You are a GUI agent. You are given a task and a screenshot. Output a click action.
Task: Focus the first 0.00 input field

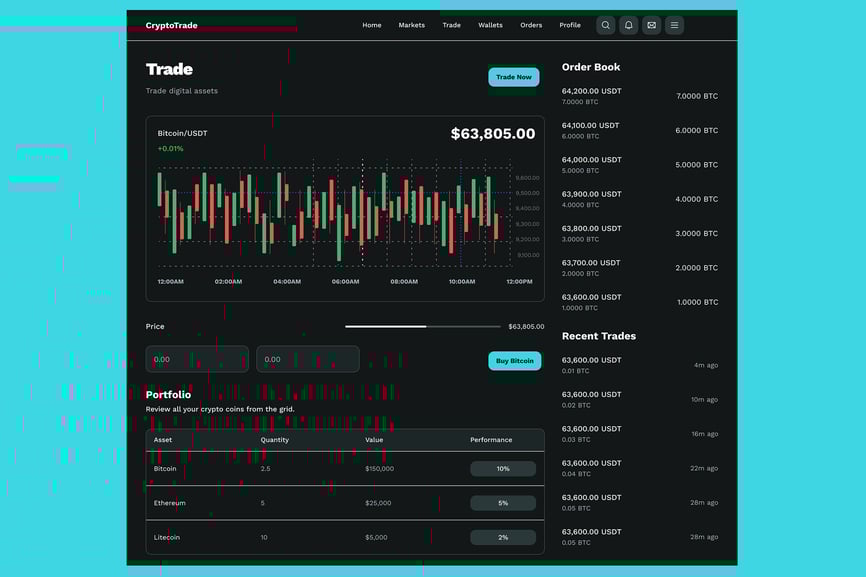coord(197,359)
